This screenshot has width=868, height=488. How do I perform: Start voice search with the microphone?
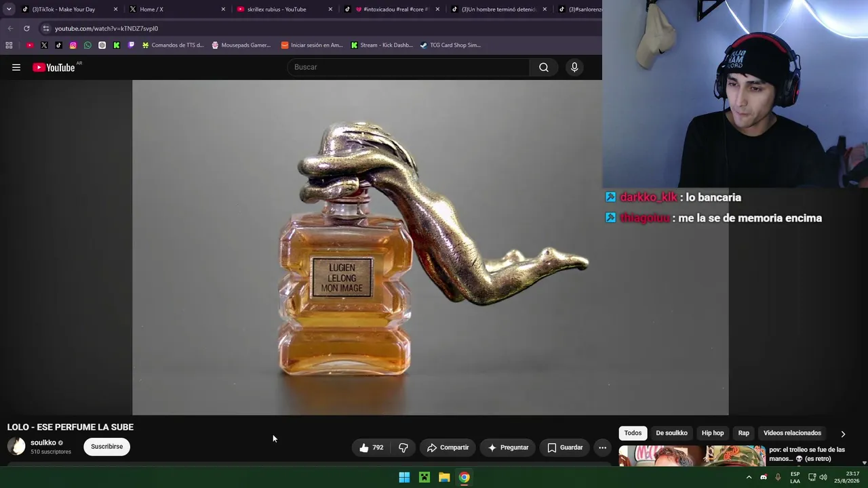574,67
